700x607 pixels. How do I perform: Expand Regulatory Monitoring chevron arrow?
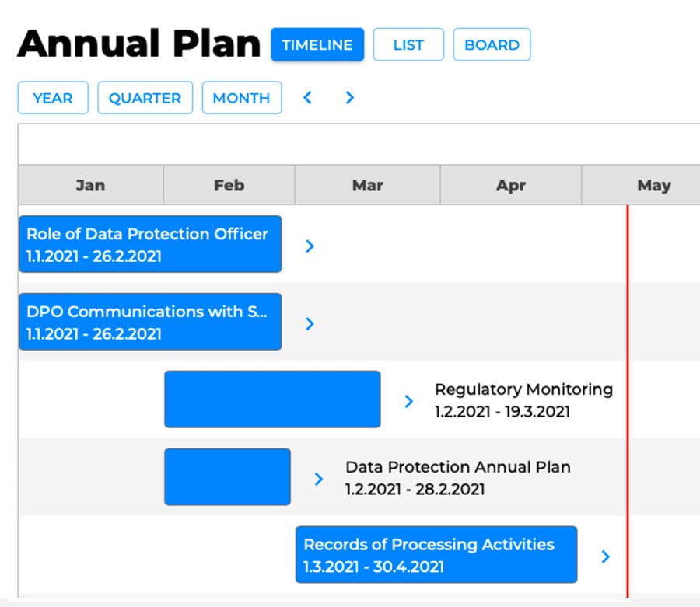coord(408,402)
